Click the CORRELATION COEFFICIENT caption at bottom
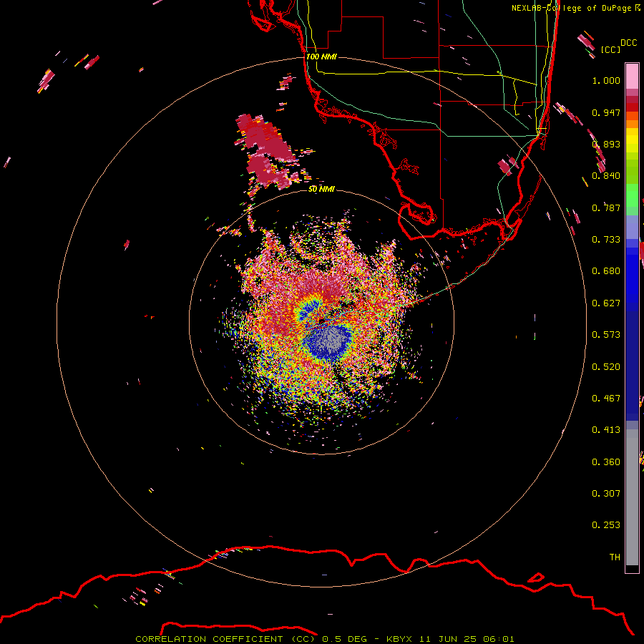The image size is (644, 644). click(324, 639)
